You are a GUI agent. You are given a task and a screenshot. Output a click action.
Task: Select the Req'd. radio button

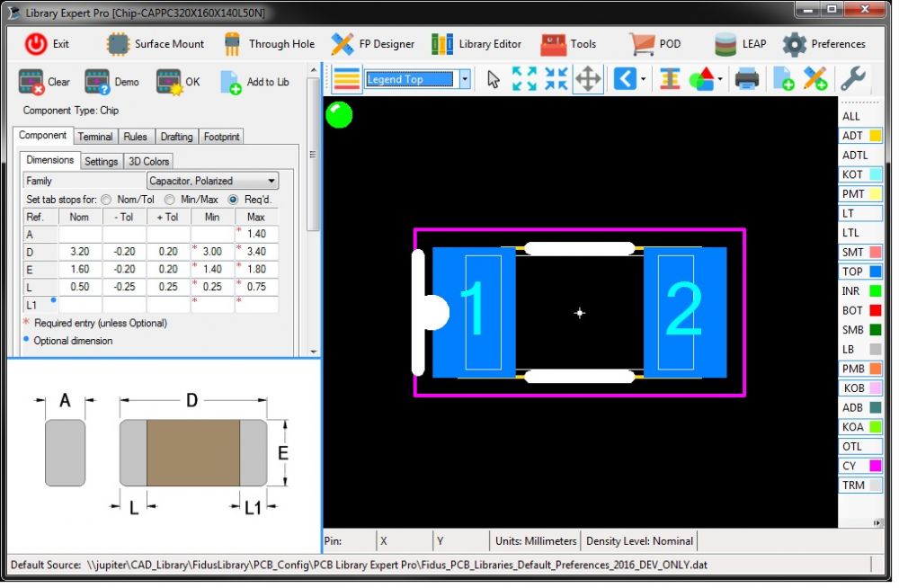(x=233, y=199)
